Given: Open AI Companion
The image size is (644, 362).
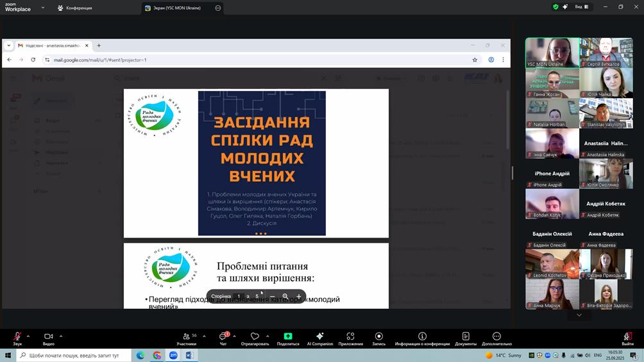Looking at the screenshot, I should [x=319, y=337].
